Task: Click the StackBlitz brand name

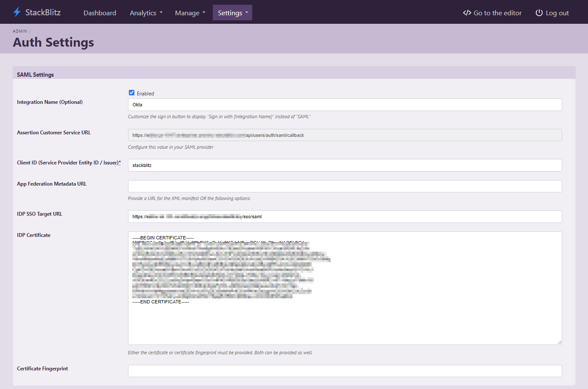Action: [x=43, y=12]
